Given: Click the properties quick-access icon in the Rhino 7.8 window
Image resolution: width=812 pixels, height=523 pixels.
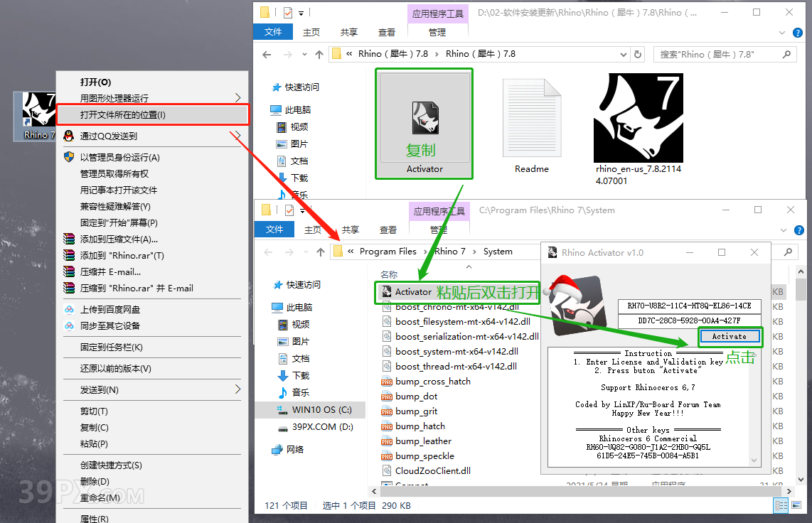Looking at the screenshot, I should click(288, 12).
